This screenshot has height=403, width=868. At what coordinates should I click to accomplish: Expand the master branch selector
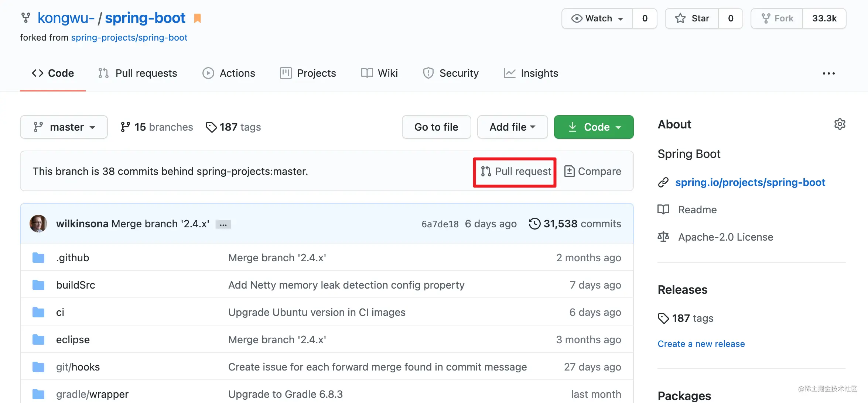64,127
